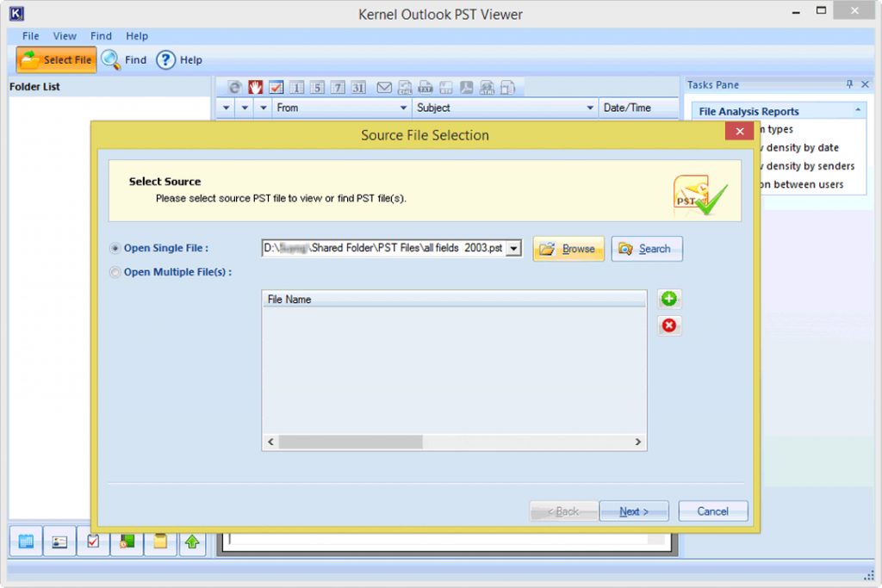Click the HTML export icon
This screenshot has width=882, height=588.
(488, 87)
